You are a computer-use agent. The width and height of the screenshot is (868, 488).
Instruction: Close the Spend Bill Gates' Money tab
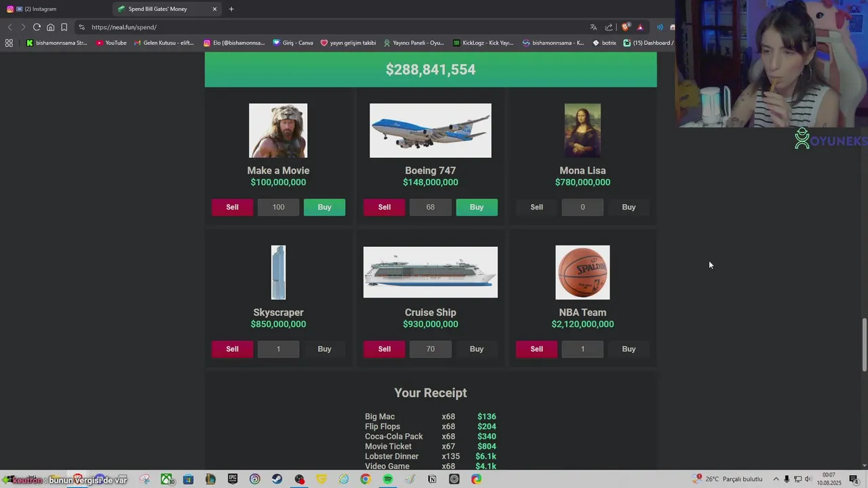(215, 9)
